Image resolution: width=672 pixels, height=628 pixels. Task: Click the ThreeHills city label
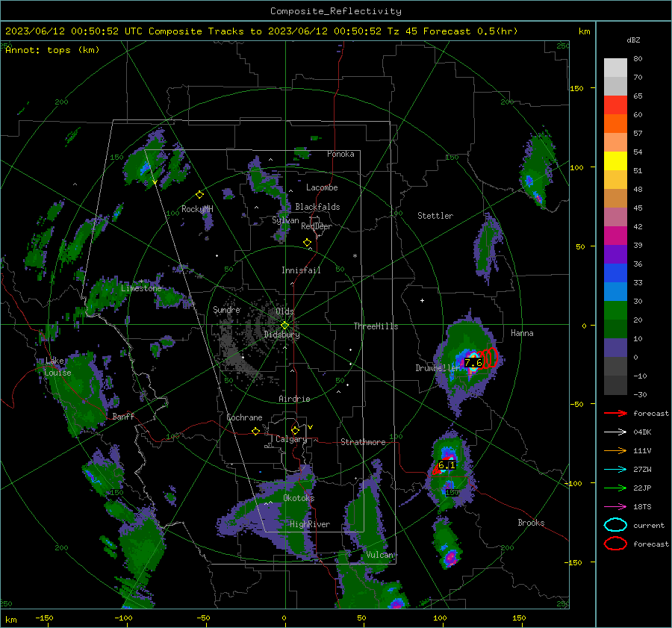(376, 326)
